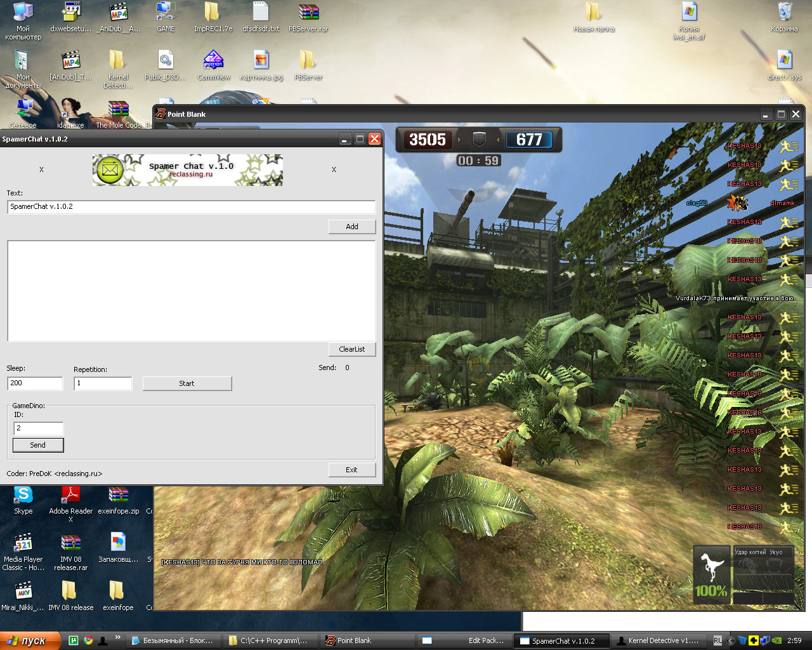Click the blue score 677 in Point Blank
Screen dimensions: 812x650
coord(529,140)
